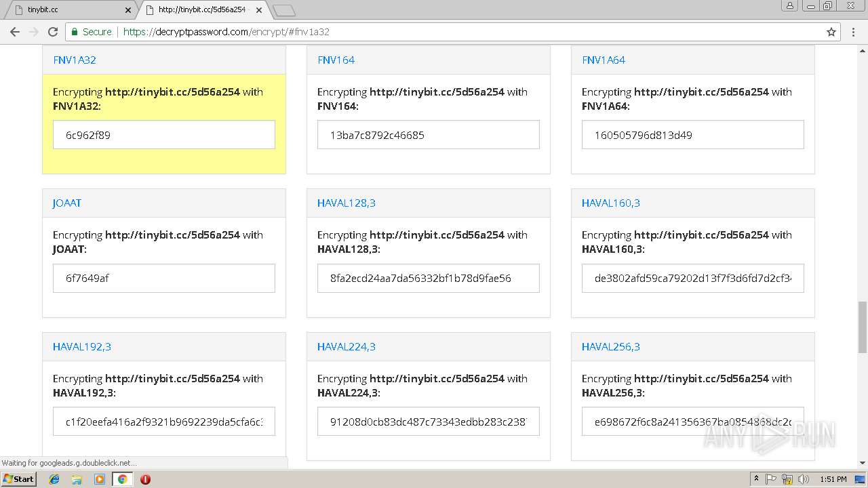Open the HAVAL192,3 heading link
Image resolution: width=868 pixels, height=488 pixels.
pos(82,346)
